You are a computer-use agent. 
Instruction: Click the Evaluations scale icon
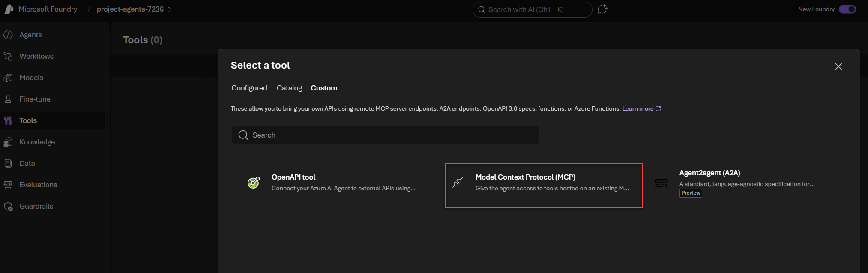8,185
